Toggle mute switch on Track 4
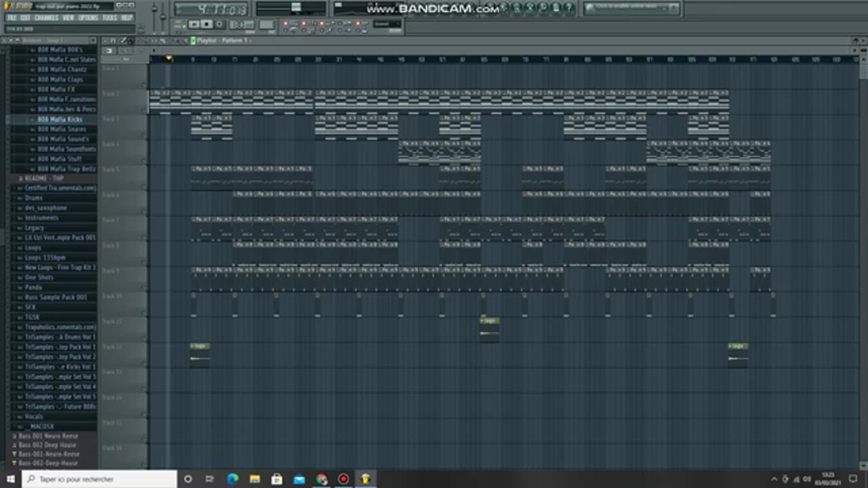 [144, 161]
